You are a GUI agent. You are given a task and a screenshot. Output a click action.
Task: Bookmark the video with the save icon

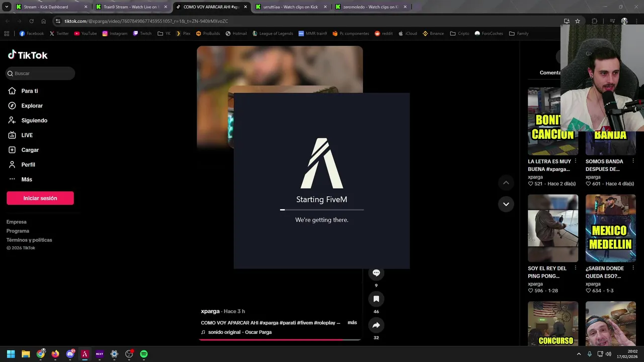pyautogui.click(x=376, y=299)
